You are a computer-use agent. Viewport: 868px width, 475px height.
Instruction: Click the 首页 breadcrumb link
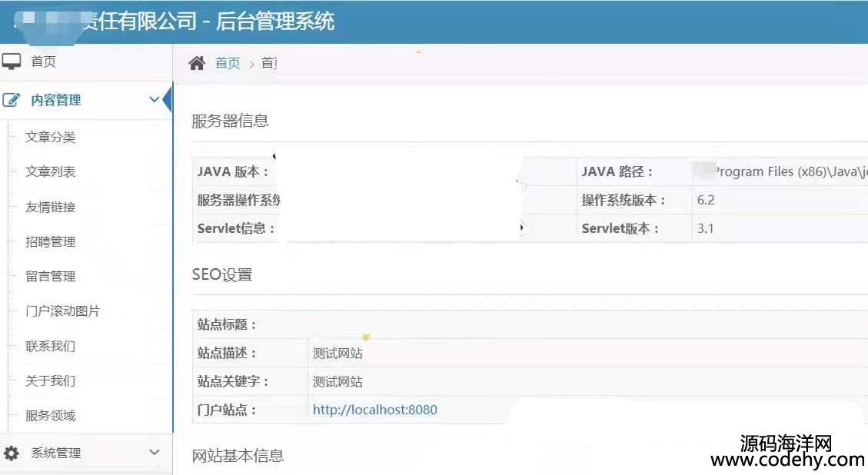point(228,63)
